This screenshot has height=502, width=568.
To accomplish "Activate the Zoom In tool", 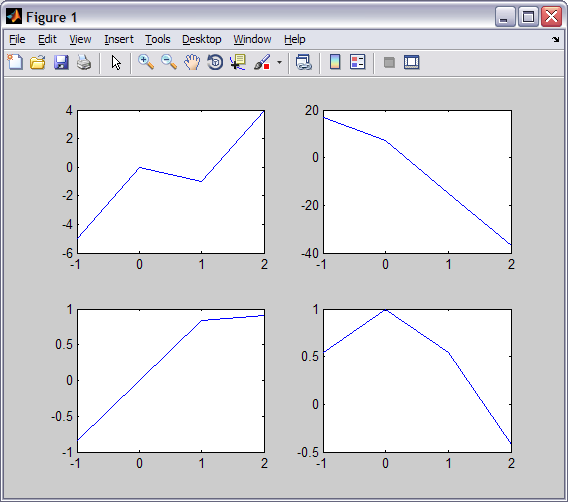I will click(146, 62).
